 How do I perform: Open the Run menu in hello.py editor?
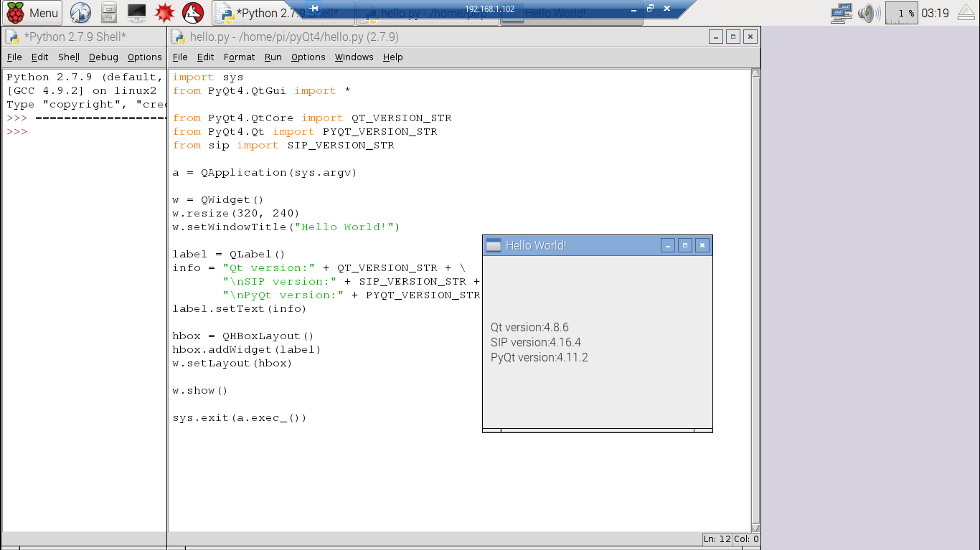tap(273, 57)
